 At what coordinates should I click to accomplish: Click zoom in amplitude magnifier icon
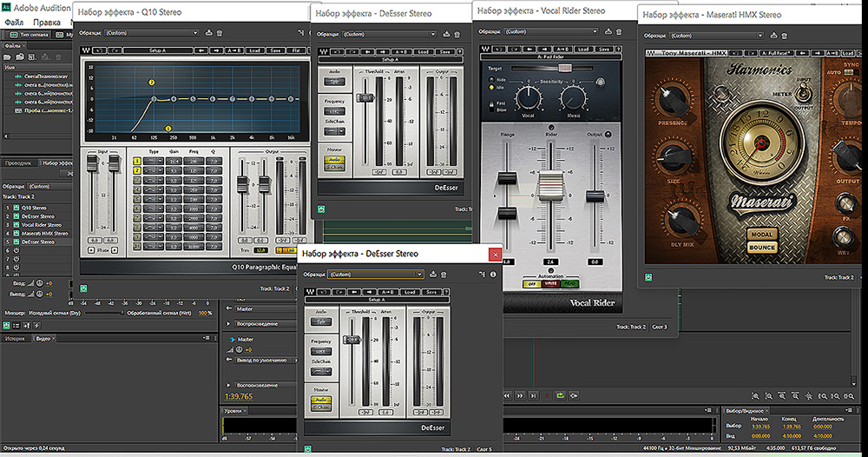(x=755, y=396)
